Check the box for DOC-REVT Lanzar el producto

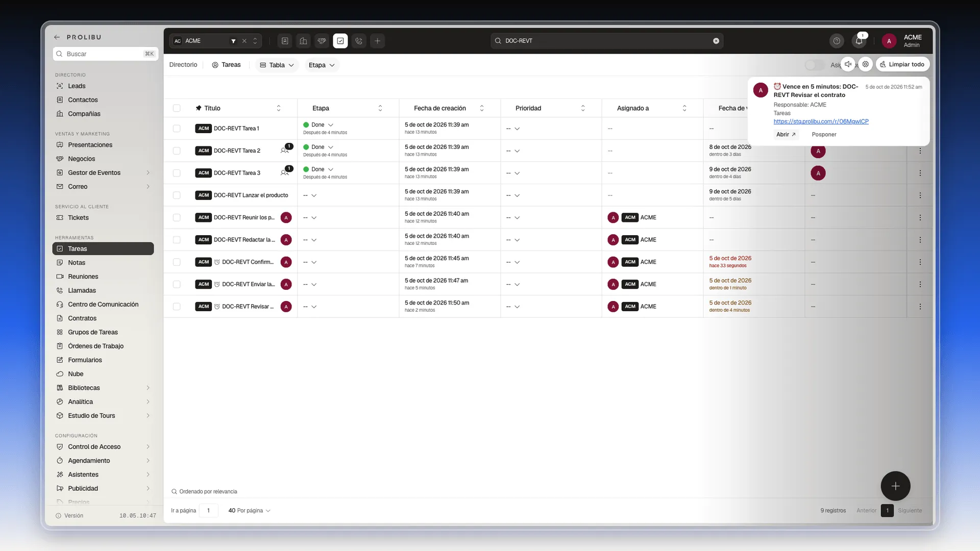tap(177, 195)
